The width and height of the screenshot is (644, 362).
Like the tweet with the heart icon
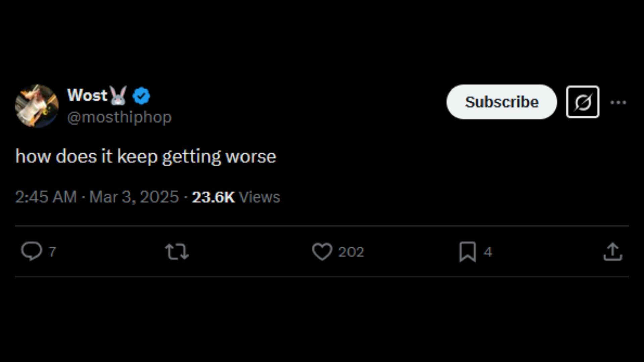[322, 252]
